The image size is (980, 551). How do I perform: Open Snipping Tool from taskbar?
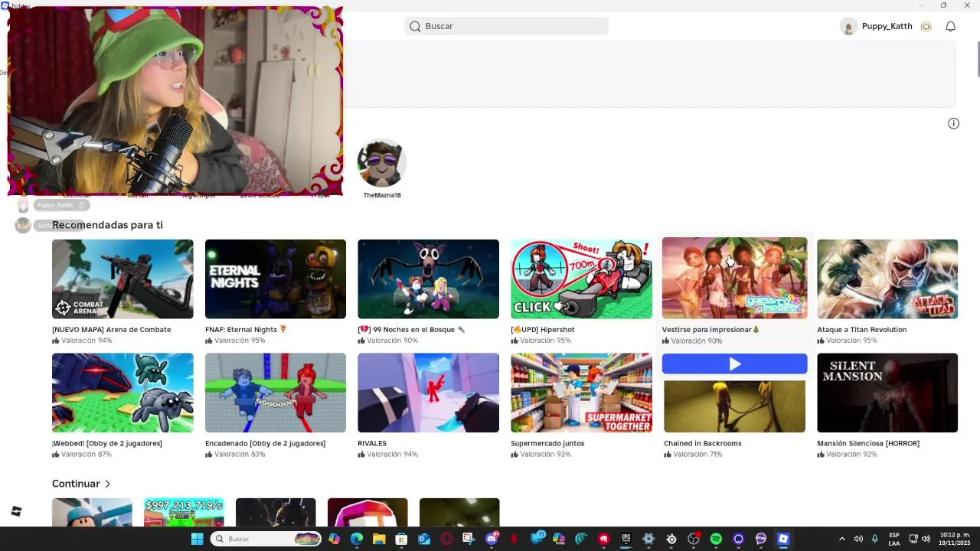click(469, 539)
